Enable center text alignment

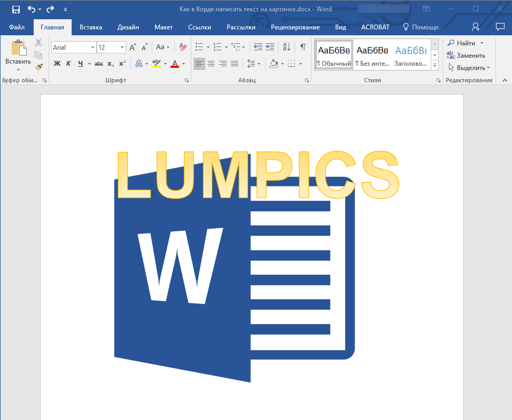click(x=211, y=64)
